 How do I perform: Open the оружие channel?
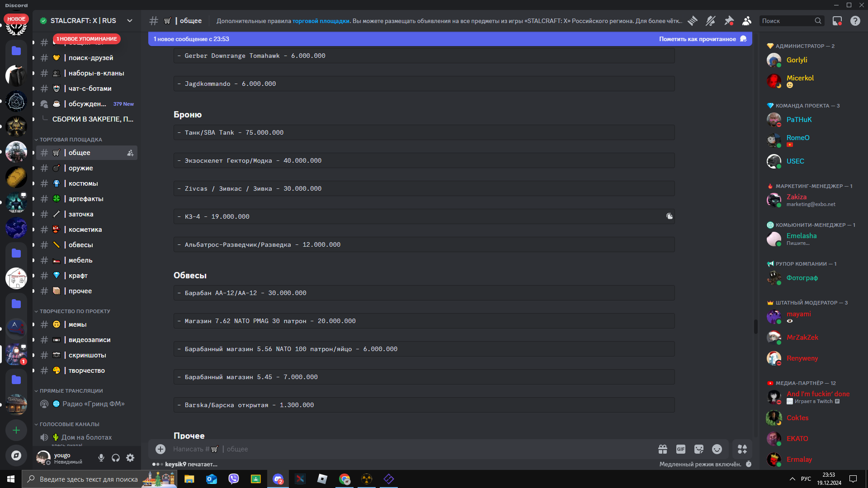coord(87,168)
